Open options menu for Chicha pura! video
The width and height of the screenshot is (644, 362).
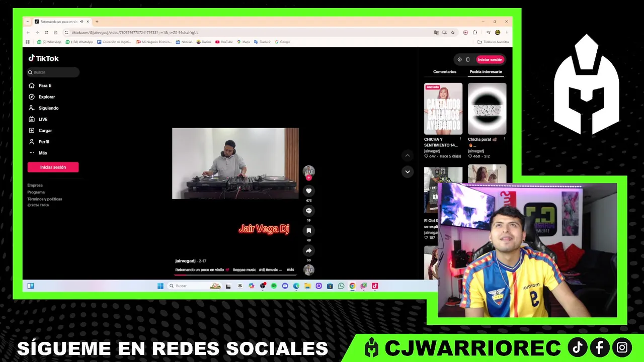click(x=504, y=139)
